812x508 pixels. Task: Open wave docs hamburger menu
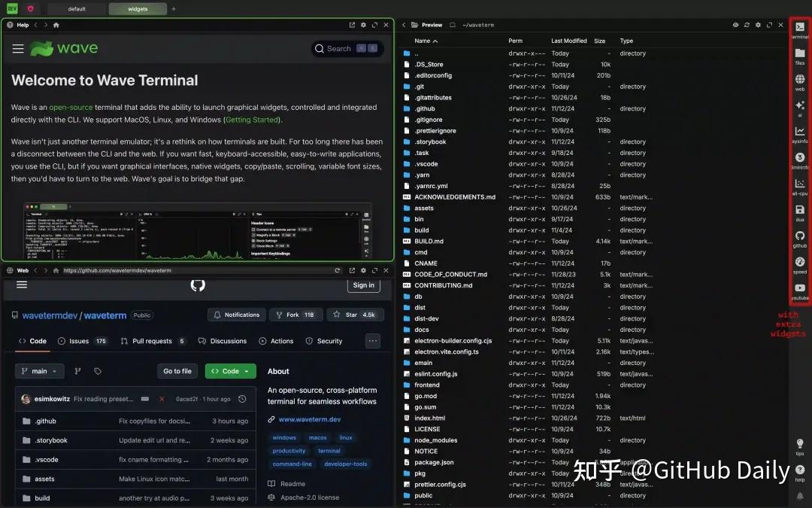(x=18, y=49)
